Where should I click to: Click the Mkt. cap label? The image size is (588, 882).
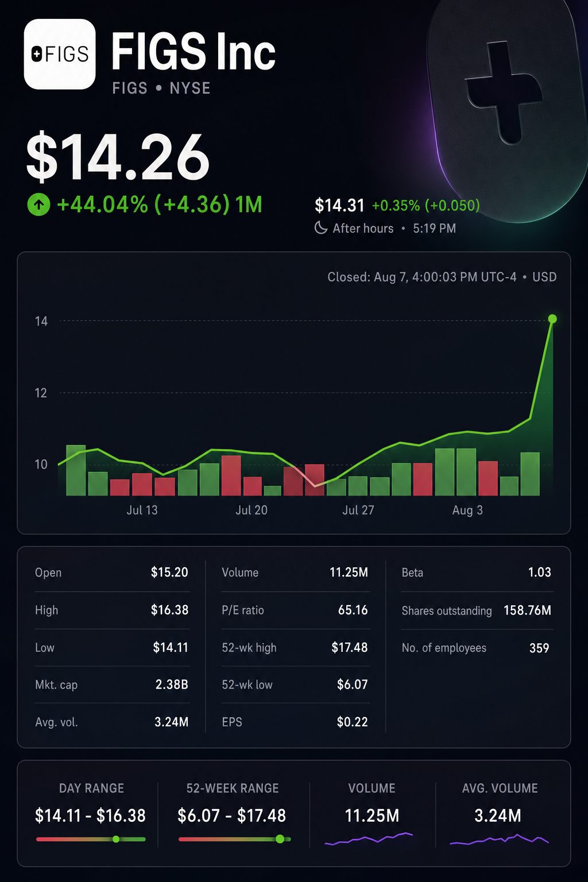56,684
